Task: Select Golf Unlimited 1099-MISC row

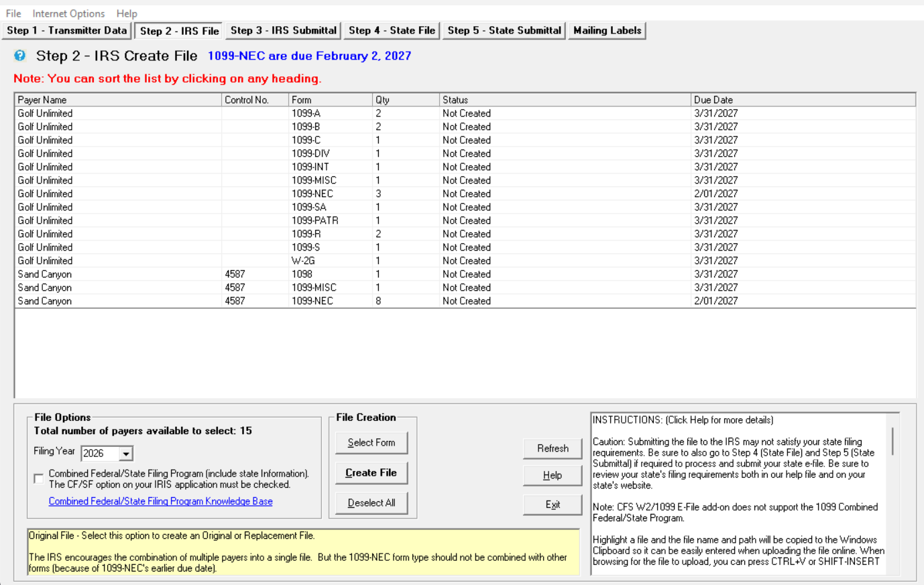Action: tap(465, 180)
